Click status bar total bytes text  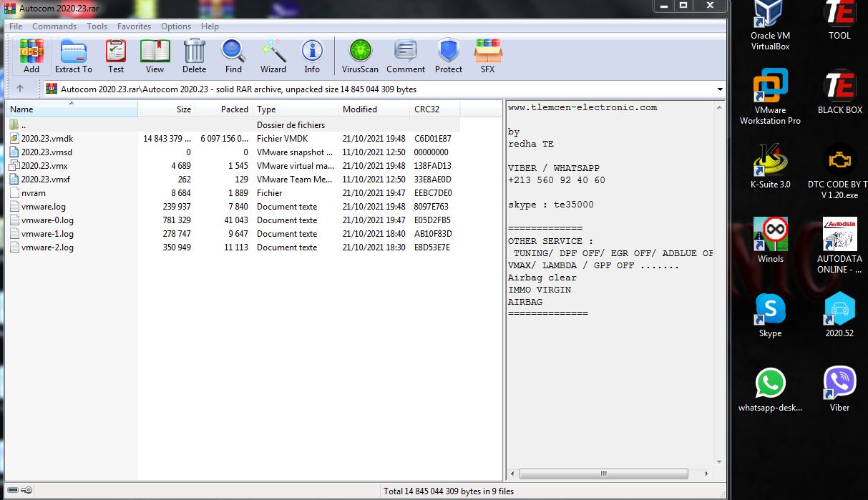[x=449, y=491]
